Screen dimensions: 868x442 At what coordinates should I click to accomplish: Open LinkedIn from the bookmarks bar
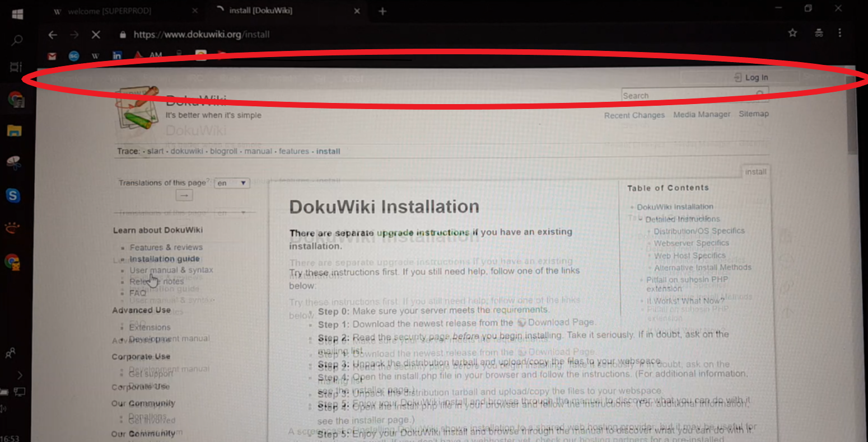pyautogui.click(x=117, y=55)
